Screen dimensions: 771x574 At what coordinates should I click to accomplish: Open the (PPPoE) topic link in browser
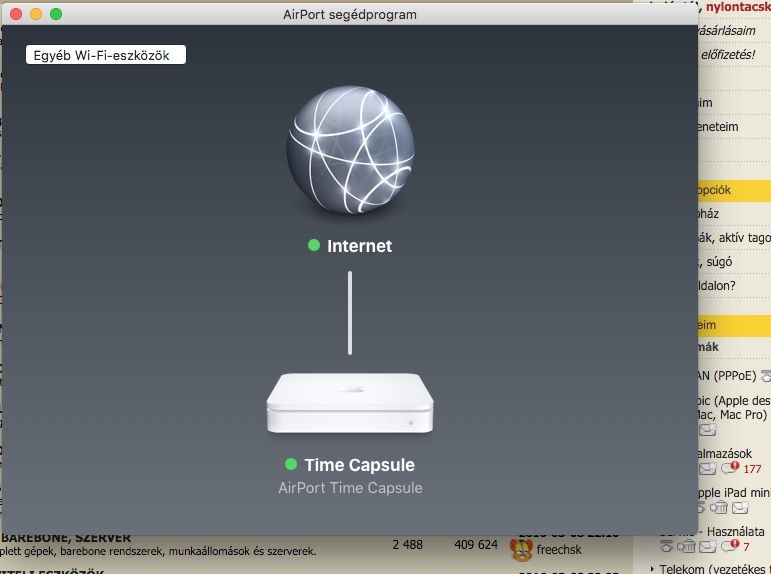point(727,376)
